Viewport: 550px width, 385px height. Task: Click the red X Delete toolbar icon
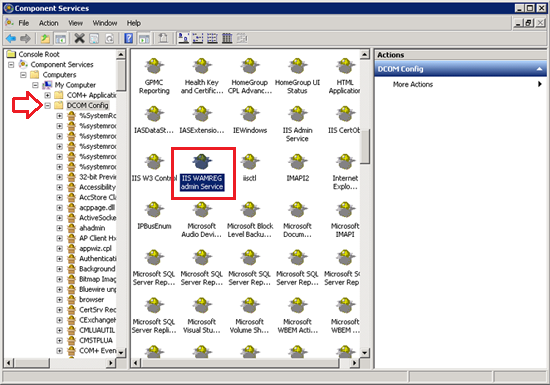point(80,38)
